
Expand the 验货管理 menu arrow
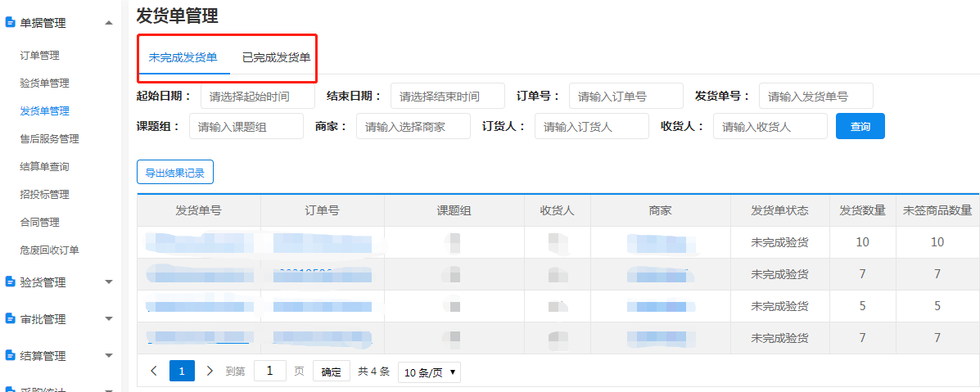(109, 282)
